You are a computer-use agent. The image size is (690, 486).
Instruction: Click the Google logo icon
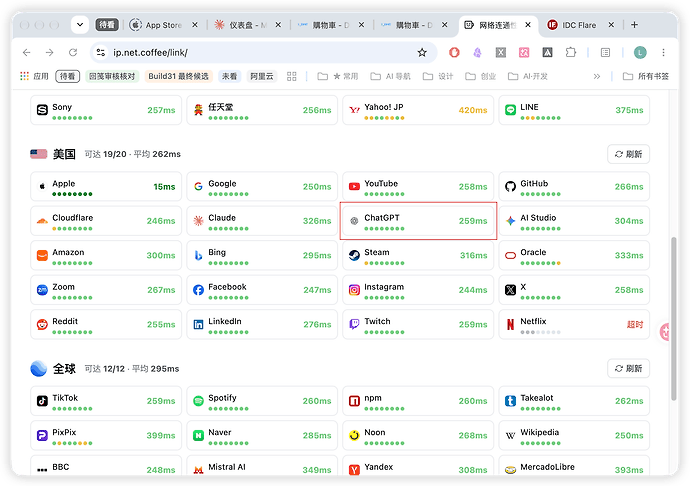pos(198,187)
